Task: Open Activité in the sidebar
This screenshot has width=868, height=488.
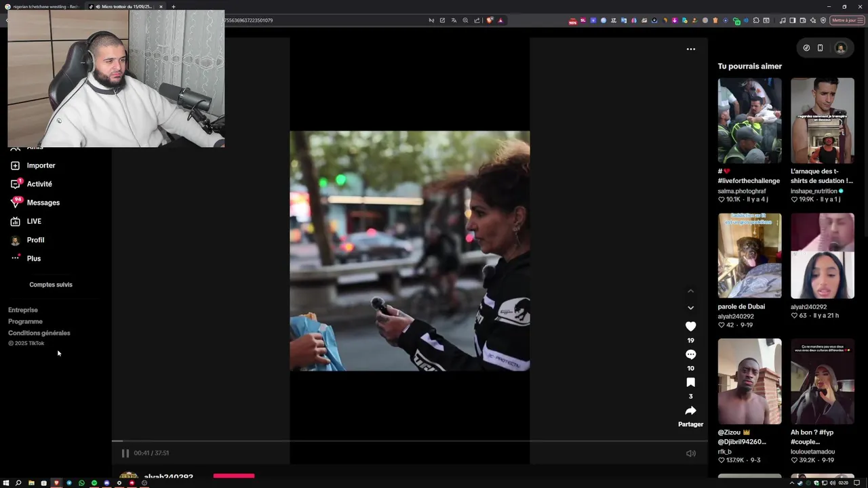Action: coord(39,184)
